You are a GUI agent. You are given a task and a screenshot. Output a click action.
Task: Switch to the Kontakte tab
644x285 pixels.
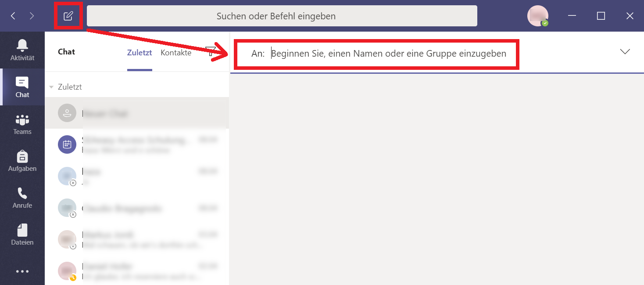point(176,53)
